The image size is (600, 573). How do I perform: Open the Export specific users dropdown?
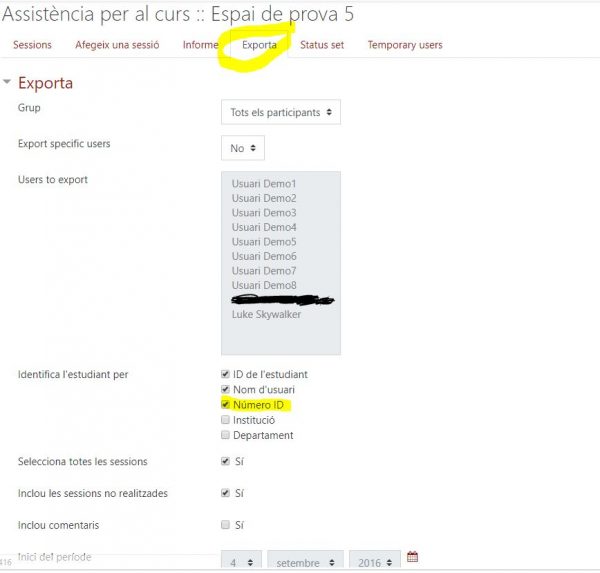tap(243, 148)
